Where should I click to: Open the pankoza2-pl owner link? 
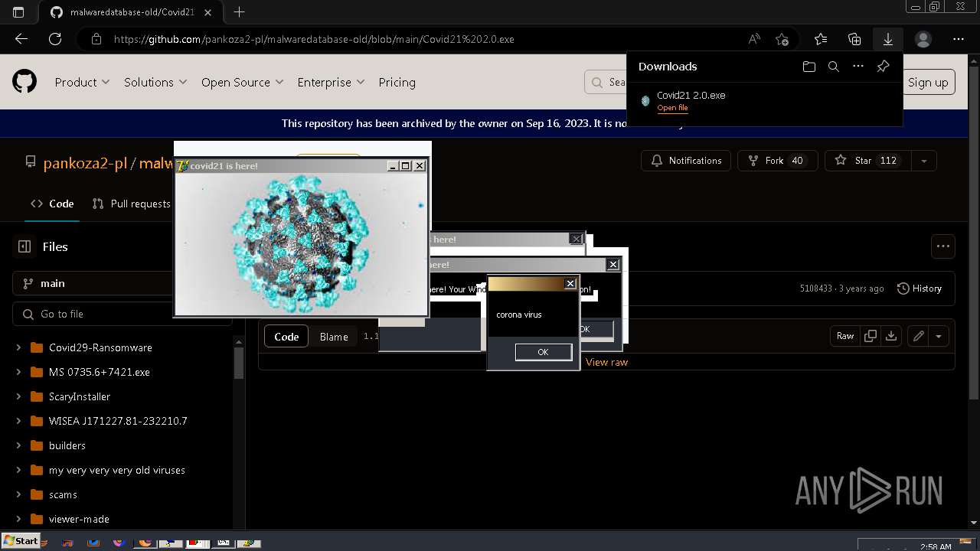tap(85, 163)
